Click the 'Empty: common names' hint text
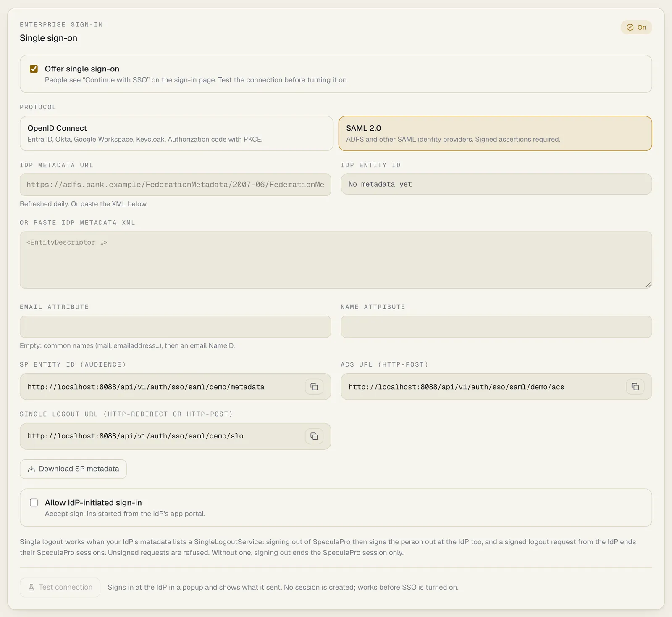The image size is (672, 617). 127,346
